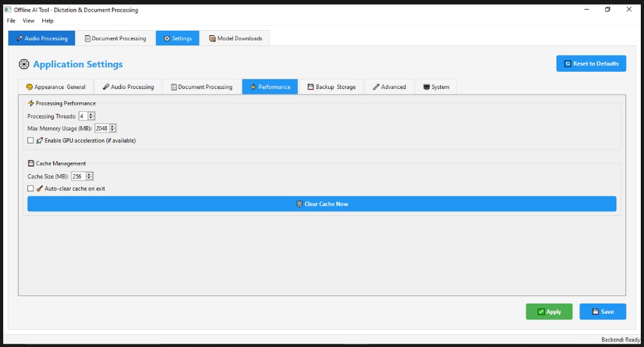
Task: Click the trash icon on Clear Cache Now
Action: 299,204
